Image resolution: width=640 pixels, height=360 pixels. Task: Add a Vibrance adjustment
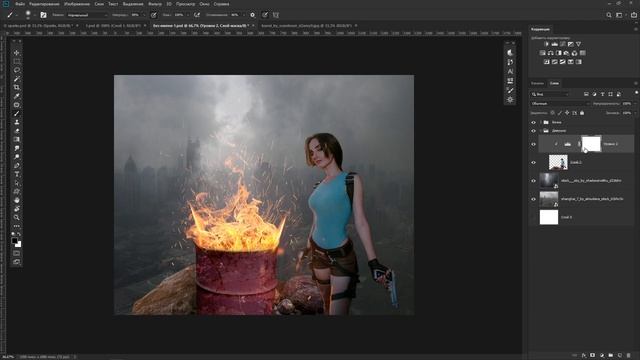579,44
